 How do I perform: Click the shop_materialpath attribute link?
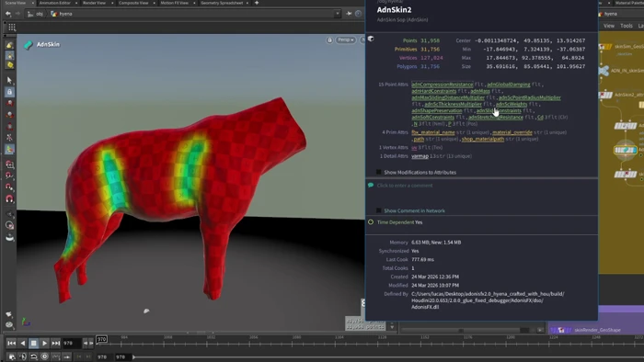(483, 139)
